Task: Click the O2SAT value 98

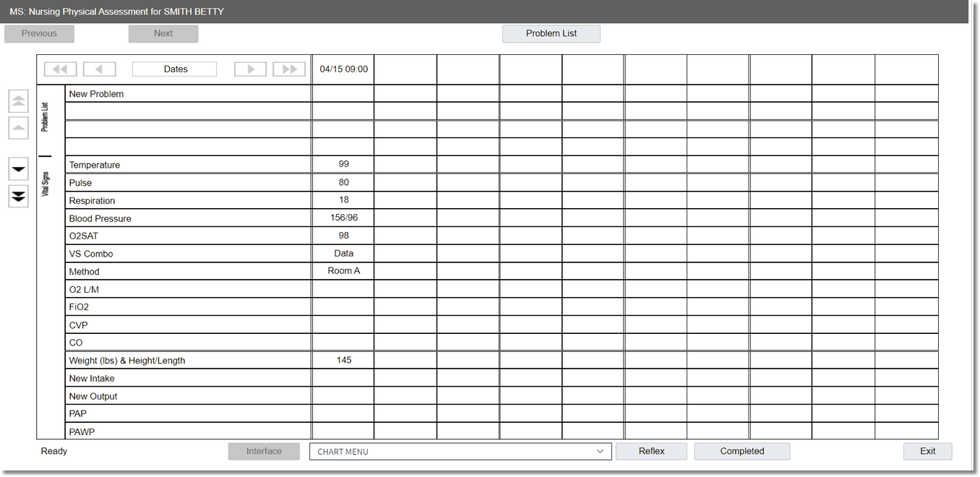Action: tap(343, 236)
